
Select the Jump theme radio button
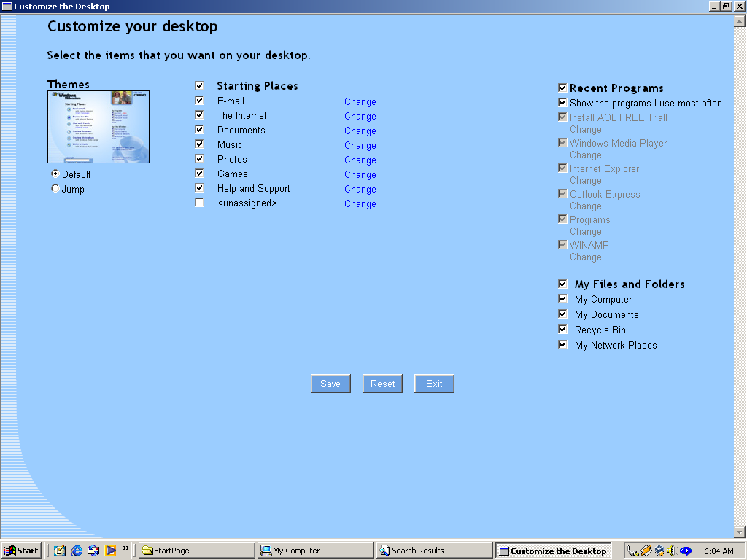coord(55,188)
